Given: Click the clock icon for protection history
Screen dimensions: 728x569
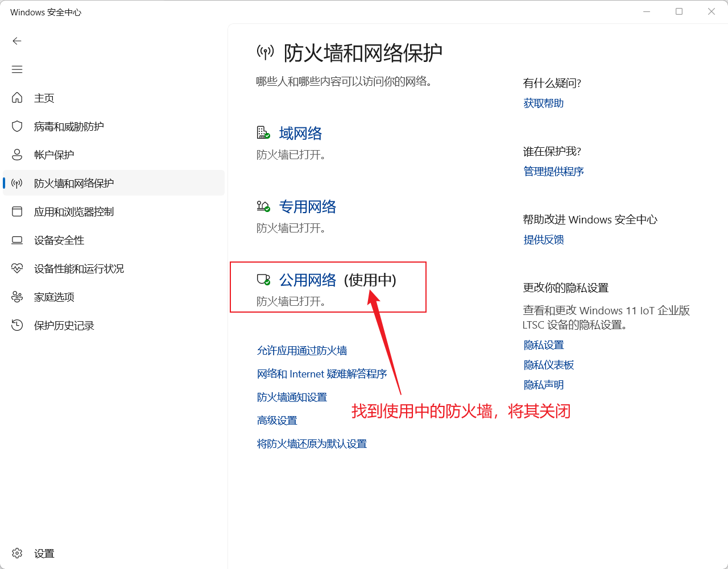Looking at the screenshot, I should tap(17, 325).
